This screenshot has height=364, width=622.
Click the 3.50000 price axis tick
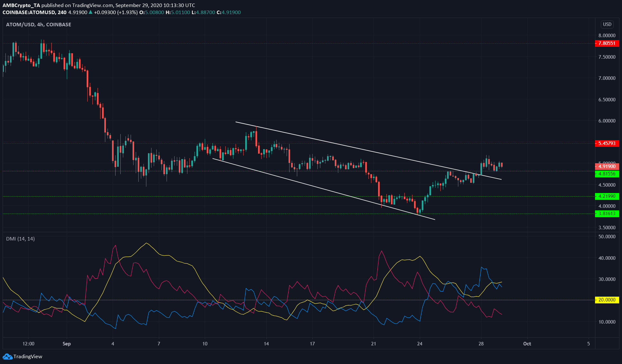click(607, 228)
